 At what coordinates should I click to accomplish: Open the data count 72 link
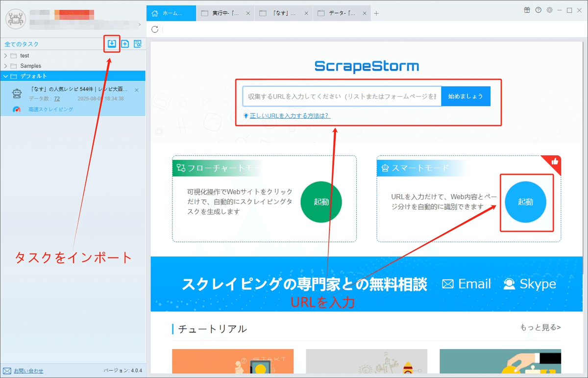coord(57,99)
